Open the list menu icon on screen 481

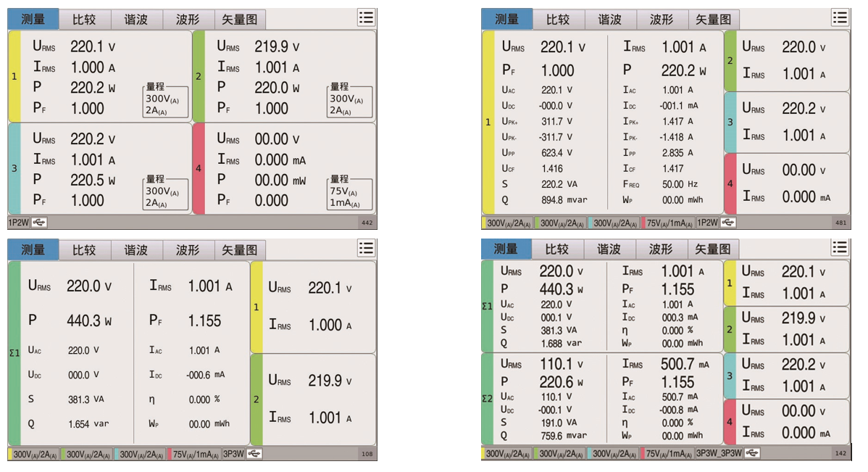[x=840, y=17]
